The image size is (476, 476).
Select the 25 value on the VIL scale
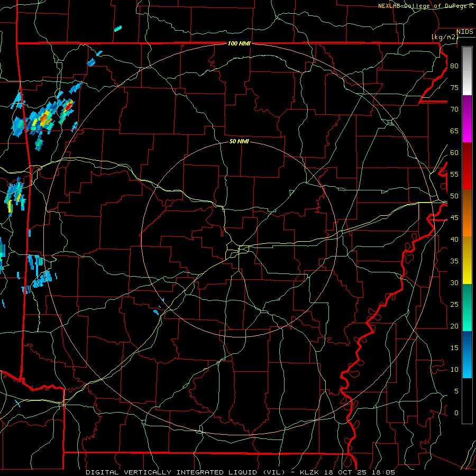point(454,305)
